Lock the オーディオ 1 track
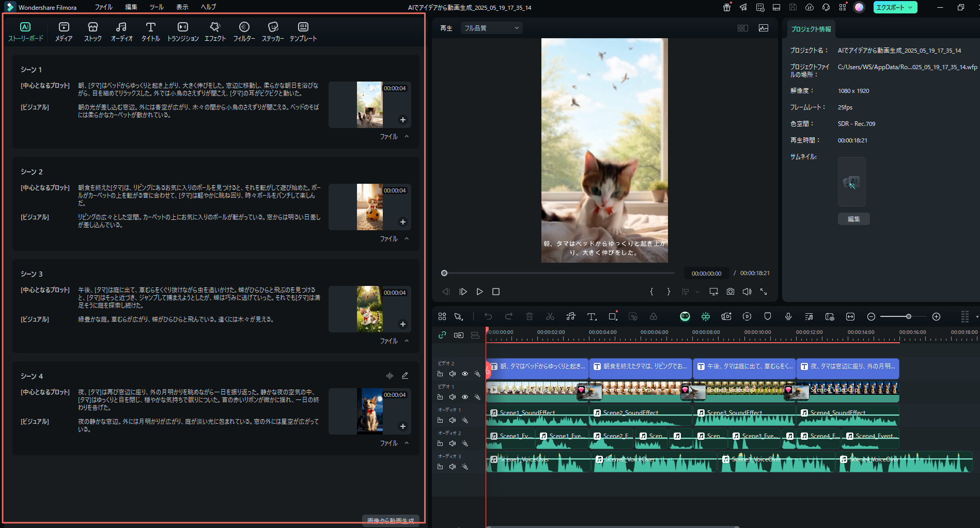The width and height of the screenshot is (980, 528). (x=440, y=420)
